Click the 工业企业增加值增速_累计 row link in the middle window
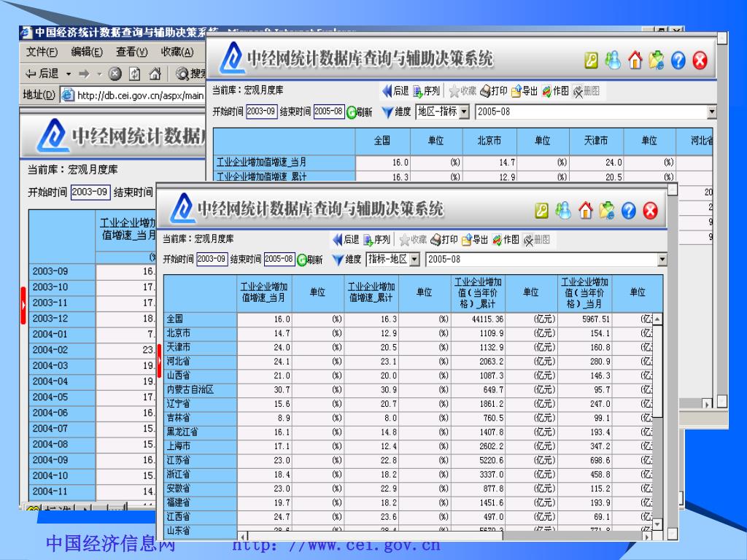The height and width of the screenshot is (560, 747). pos(261,176)
